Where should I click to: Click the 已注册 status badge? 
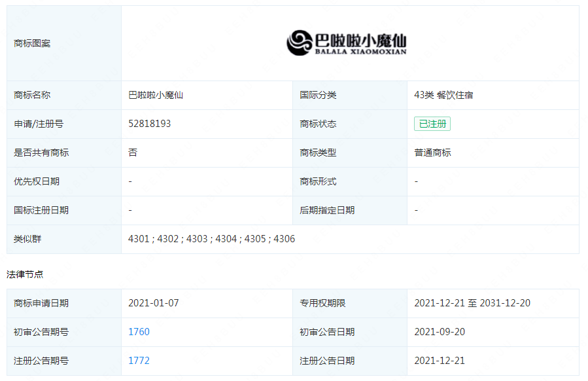click(x=432, y=124)
